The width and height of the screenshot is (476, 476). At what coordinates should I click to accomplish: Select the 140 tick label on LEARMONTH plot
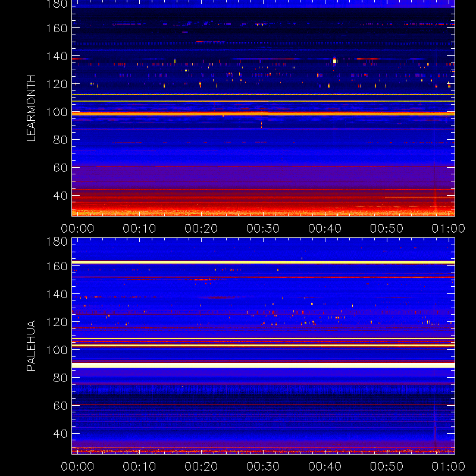(x=57, y=56)
